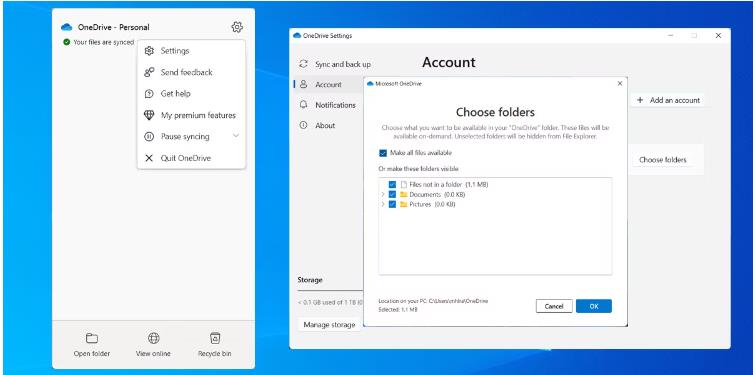Click the Open folder label
Screen dimensions: 755x375
tap(91, 353)
